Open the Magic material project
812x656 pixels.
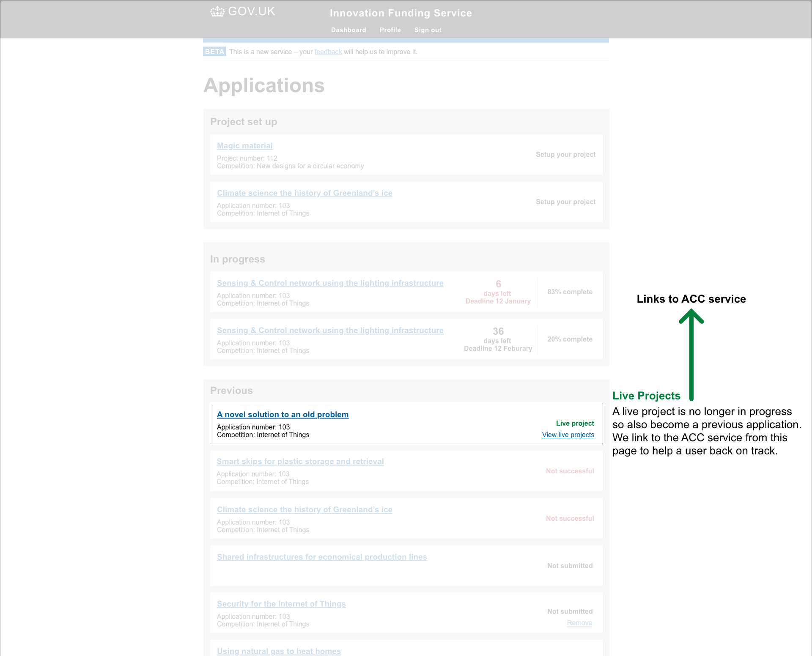(244, 146)
